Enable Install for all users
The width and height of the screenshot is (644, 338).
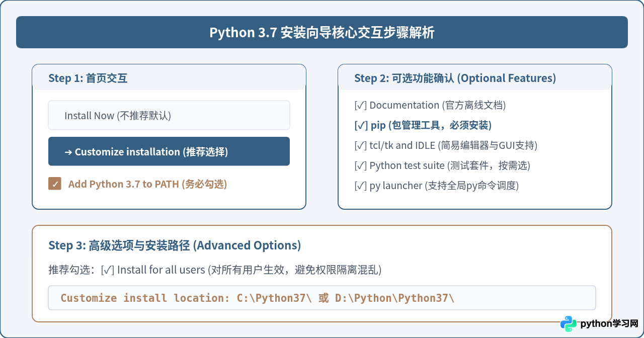coord(241,270)
